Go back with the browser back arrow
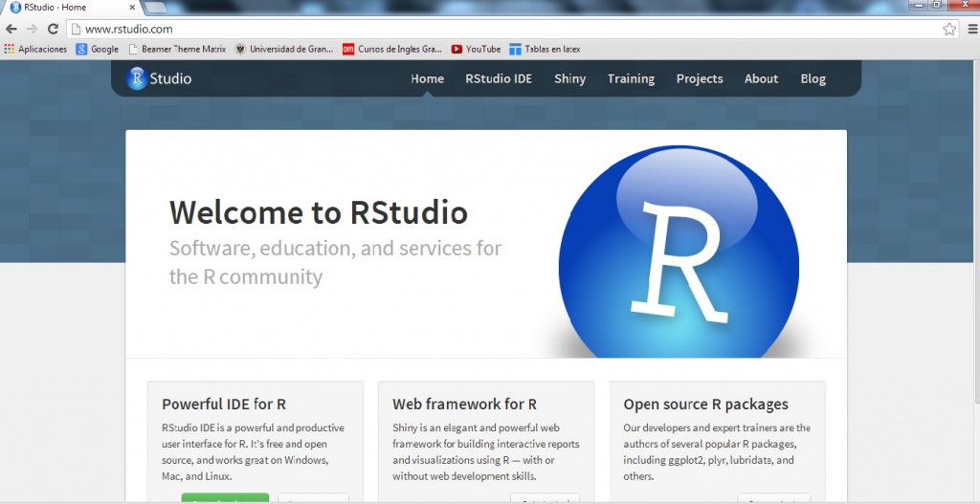This screenshot has height=504, width=980. click(11, 29)
